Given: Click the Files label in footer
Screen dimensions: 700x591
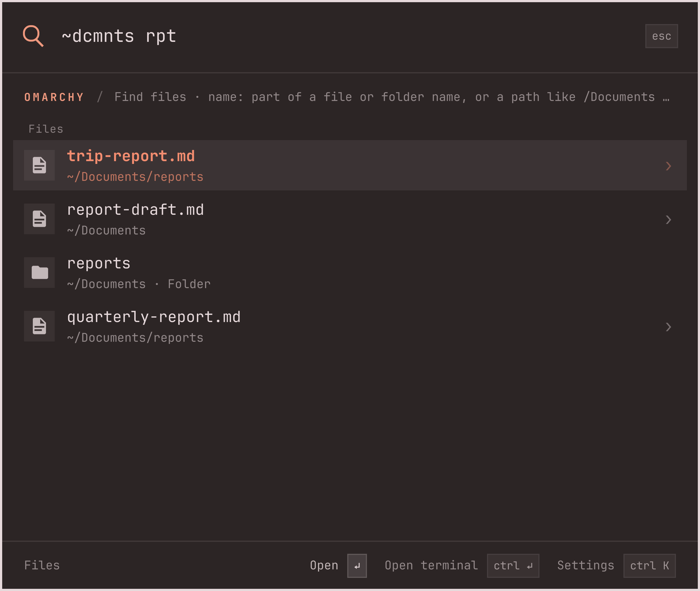Looking at the screenshot, I should 42,565.
